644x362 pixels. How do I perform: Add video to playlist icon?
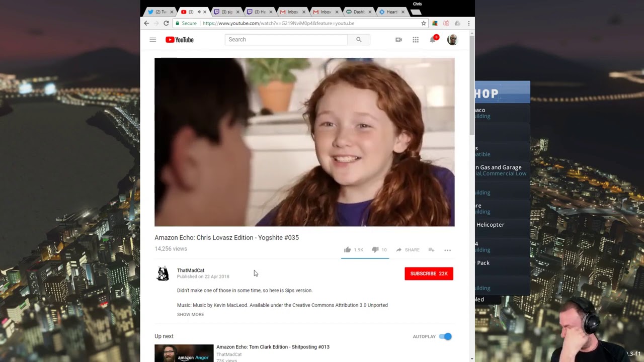point(431,250)
